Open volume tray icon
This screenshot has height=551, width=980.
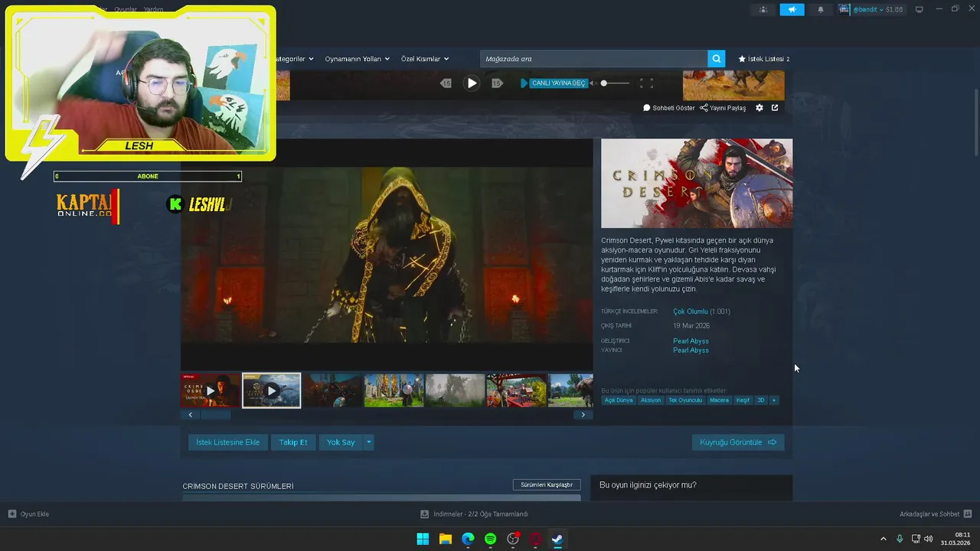[929, 539]
